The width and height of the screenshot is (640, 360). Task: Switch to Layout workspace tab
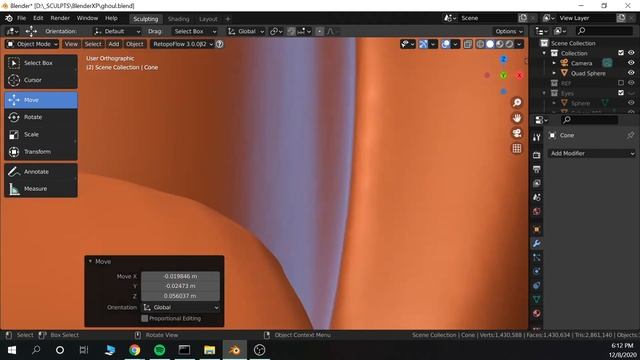(208, 19)
